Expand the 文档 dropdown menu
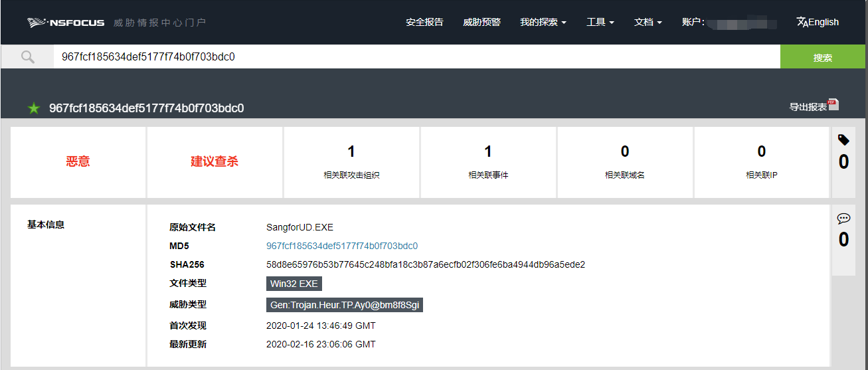868x370 pixels. (648, 22)
